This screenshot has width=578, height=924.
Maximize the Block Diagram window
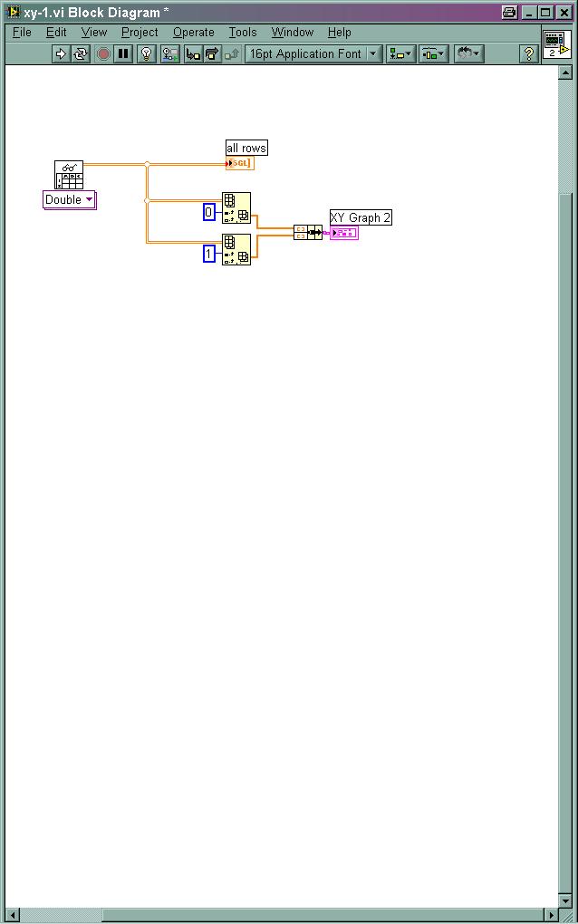[546, 12]
